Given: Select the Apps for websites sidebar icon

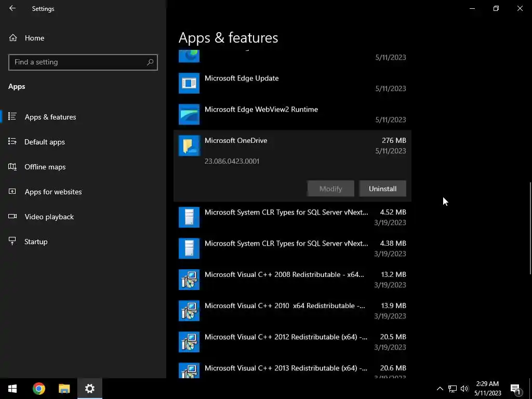Looking at the screenshot, I should tap(12, 191).
